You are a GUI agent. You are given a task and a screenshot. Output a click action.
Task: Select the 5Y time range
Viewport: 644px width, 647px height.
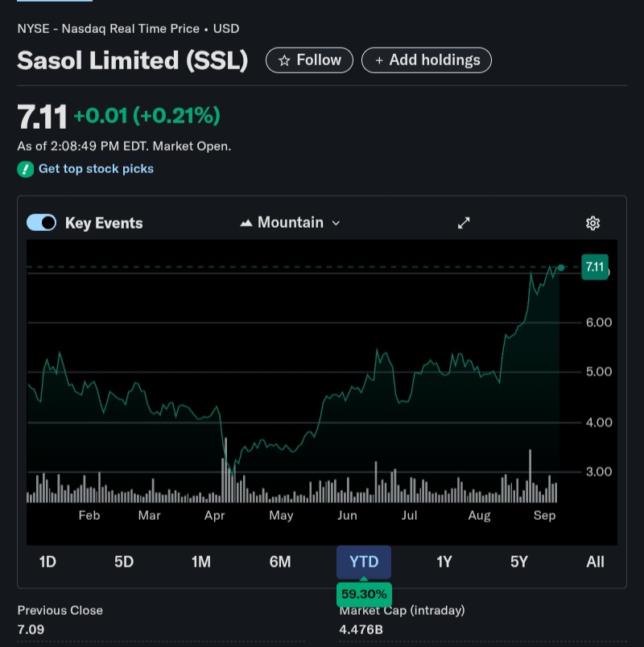[519, 562]
